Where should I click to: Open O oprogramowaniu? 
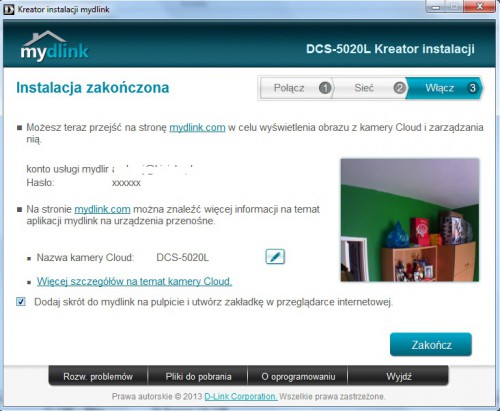[298, 376]
